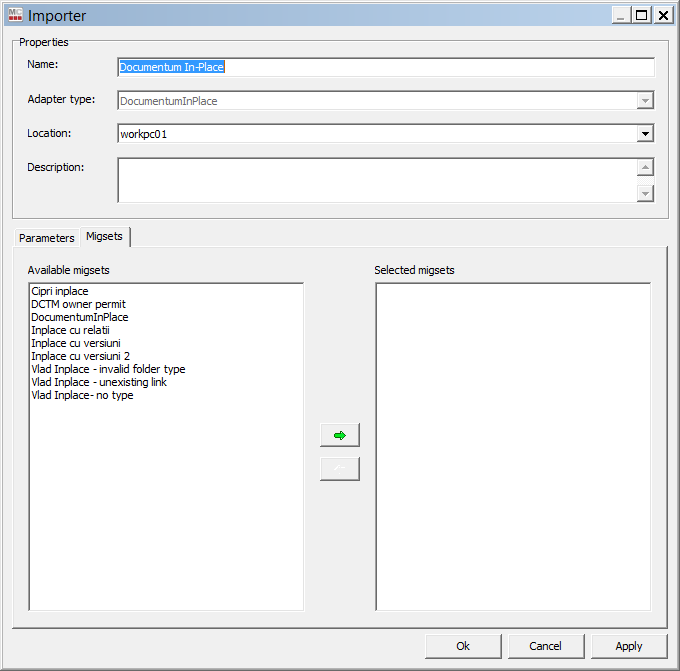Select the Migsets tab
680x671 pixels.
(x=105, y=236)
